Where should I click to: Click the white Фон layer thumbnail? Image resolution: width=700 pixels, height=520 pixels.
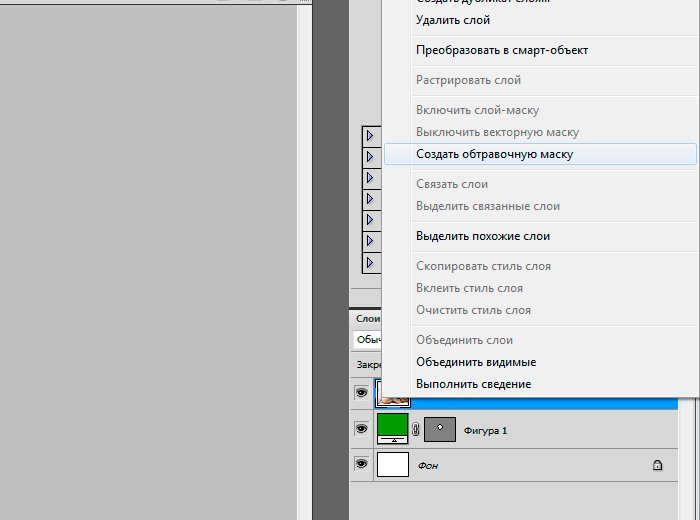tap(392, 465)
